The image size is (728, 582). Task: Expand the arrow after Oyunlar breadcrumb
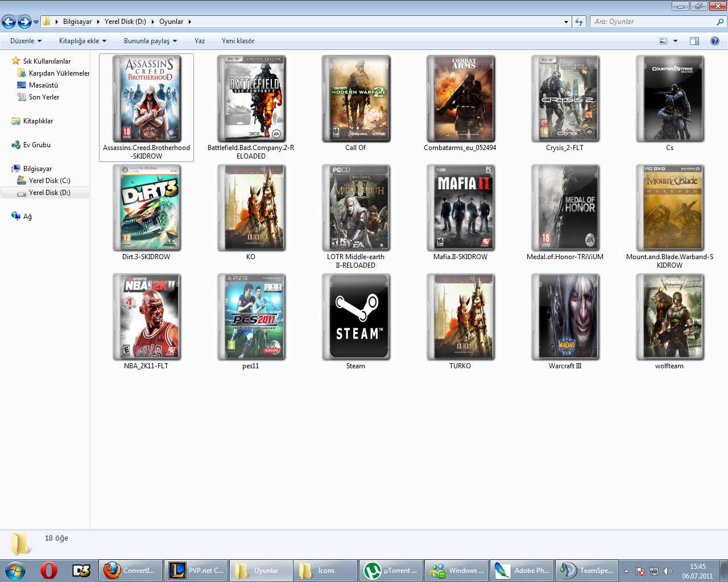189,22
